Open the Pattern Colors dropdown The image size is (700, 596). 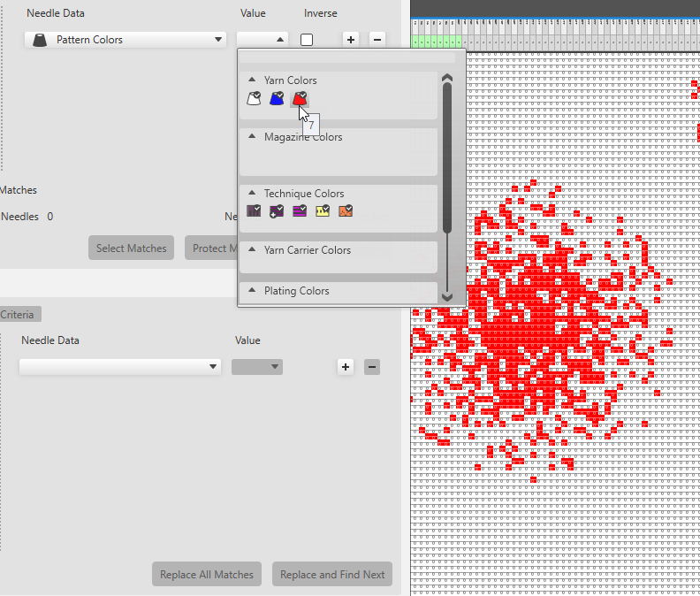point(126,40)
